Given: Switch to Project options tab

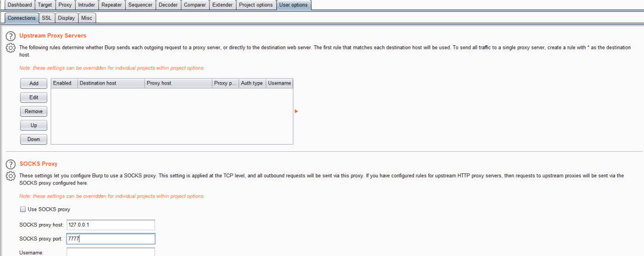Looking at the screenshot, I should click(x=256, y=5).
